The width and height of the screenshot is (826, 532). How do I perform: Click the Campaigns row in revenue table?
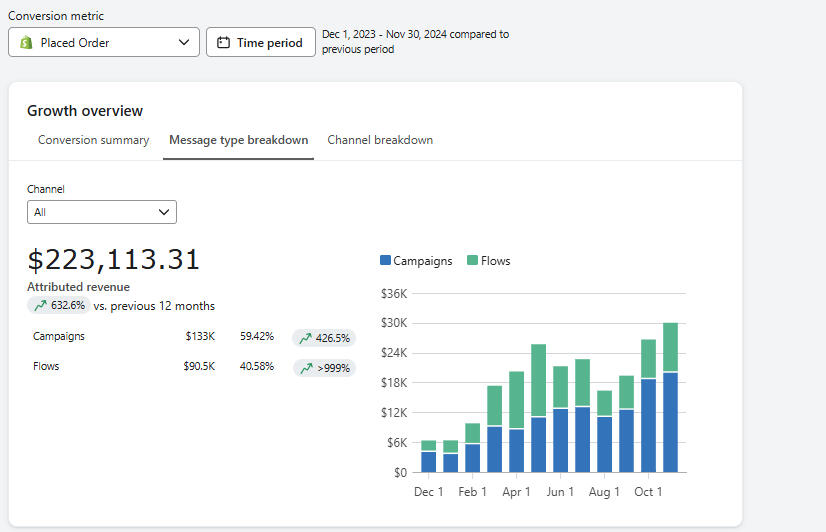(59, 337)
